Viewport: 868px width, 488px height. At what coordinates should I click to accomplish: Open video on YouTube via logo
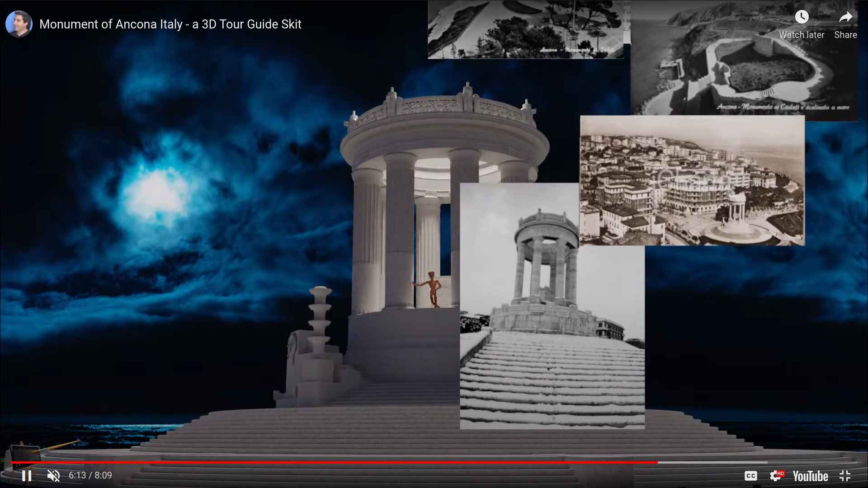(810, 476)
